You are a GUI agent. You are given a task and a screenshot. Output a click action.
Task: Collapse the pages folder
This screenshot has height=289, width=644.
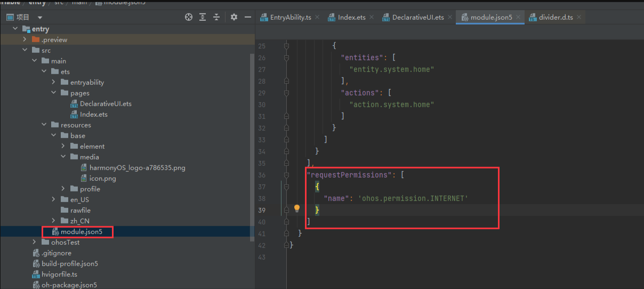53,93
